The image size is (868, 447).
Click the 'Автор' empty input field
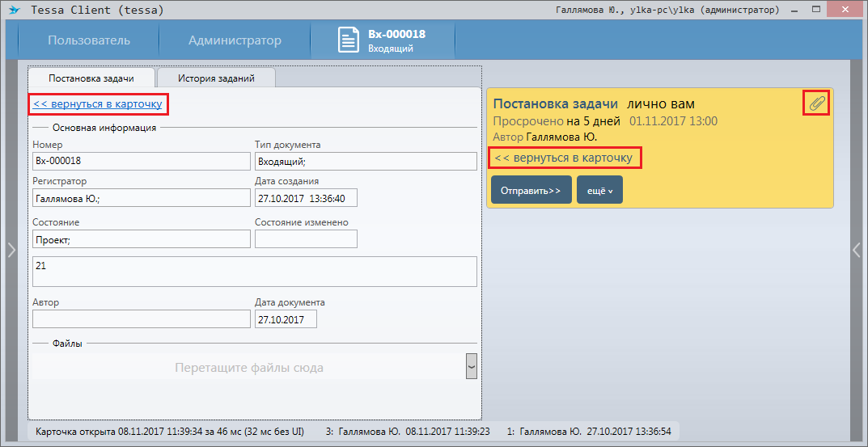coord(141,319)
